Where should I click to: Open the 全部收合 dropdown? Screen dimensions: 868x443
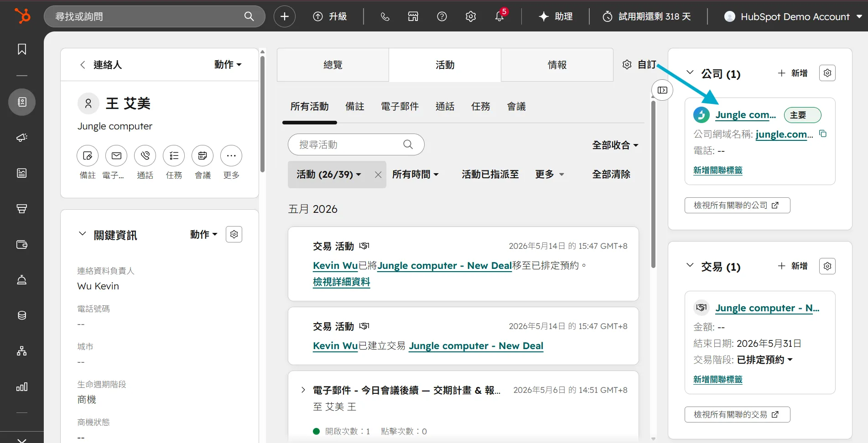pyautogui.click(x=615, y=145)
